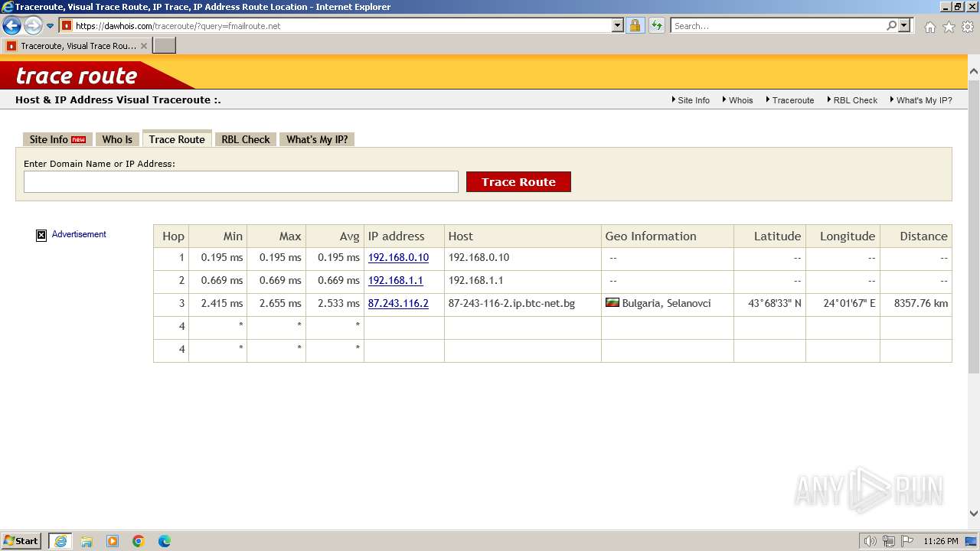Click the security lock icon
The image size is (980, 551).
[x=635, y=25]
